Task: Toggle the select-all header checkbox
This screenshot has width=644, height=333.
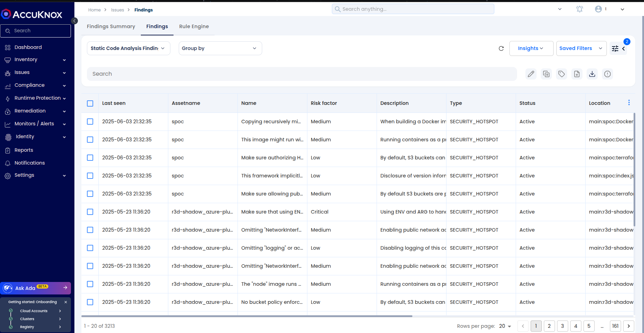Action: click(90, 103)
